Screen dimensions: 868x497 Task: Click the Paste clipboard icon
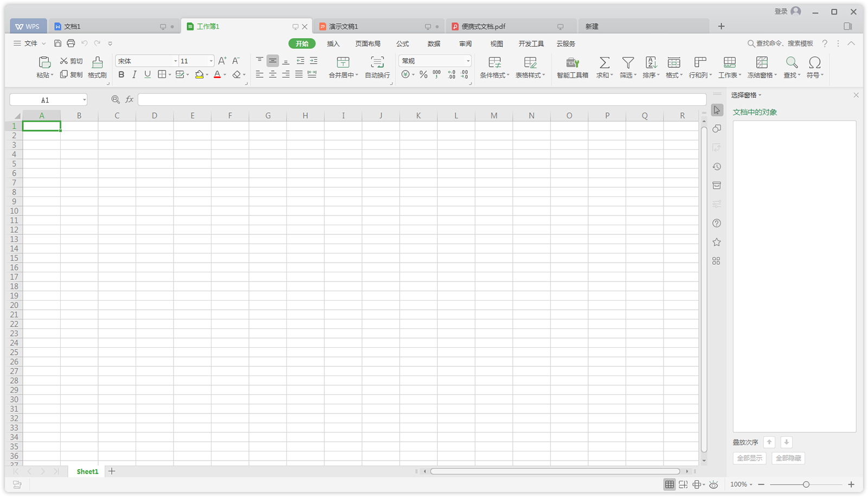tap(44, 62)
